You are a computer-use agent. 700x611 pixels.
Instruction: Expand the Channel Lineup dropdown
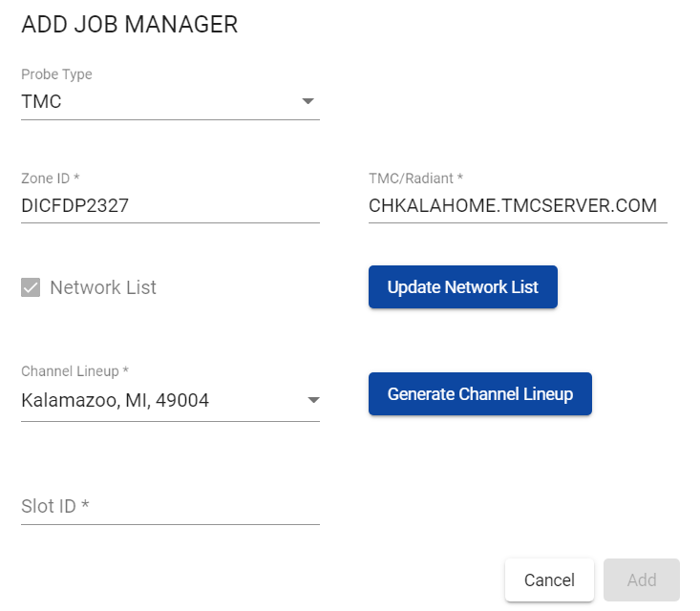tap(170, 400)
